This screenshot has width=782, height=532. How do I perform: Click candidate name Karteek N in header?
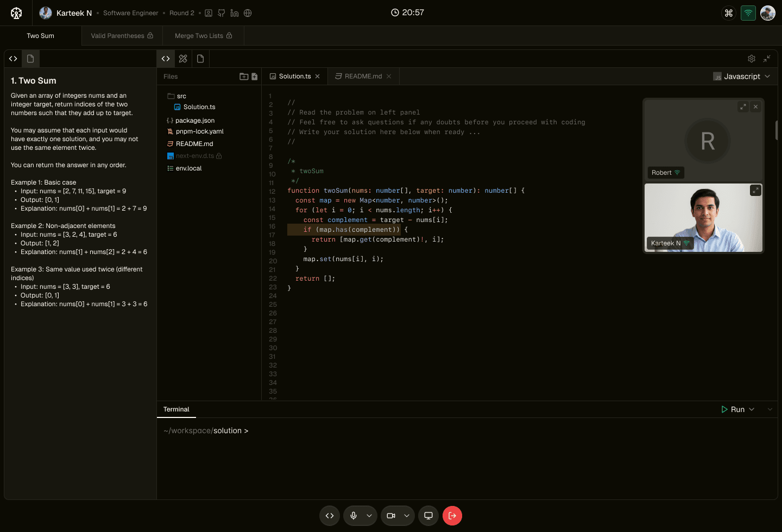click(x=74, y=13)
